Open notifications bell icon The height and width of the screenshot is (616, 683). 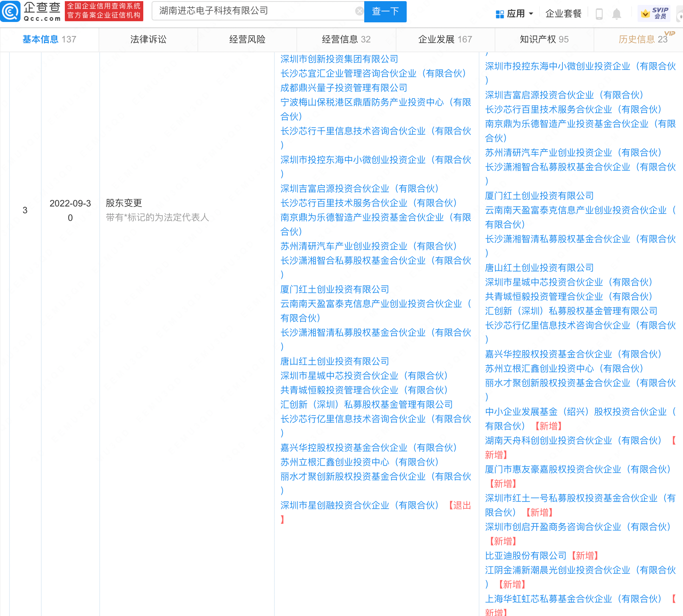[x=617, y=14]
